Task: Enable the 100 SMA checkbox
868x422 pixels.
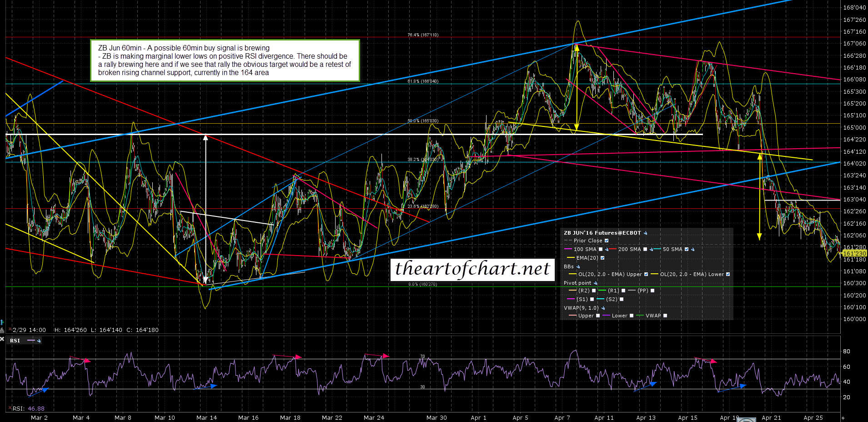Action: coord(601,249)
